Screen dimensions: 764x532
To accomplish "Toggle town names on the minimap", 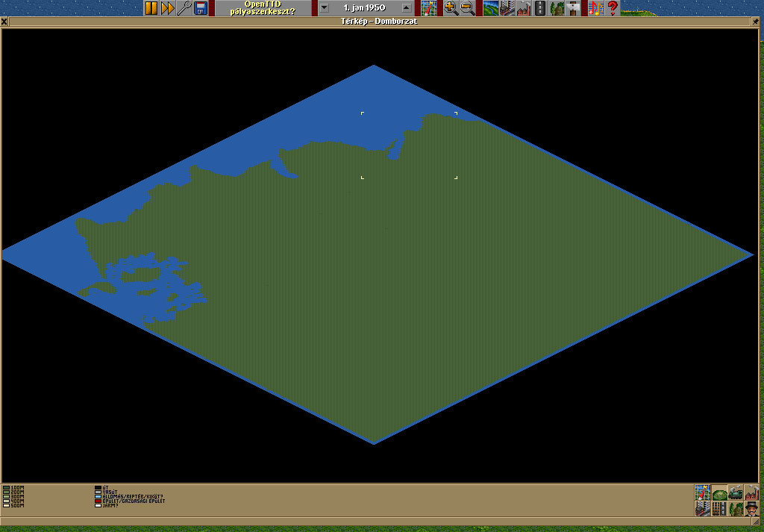I will coord(702,509).
